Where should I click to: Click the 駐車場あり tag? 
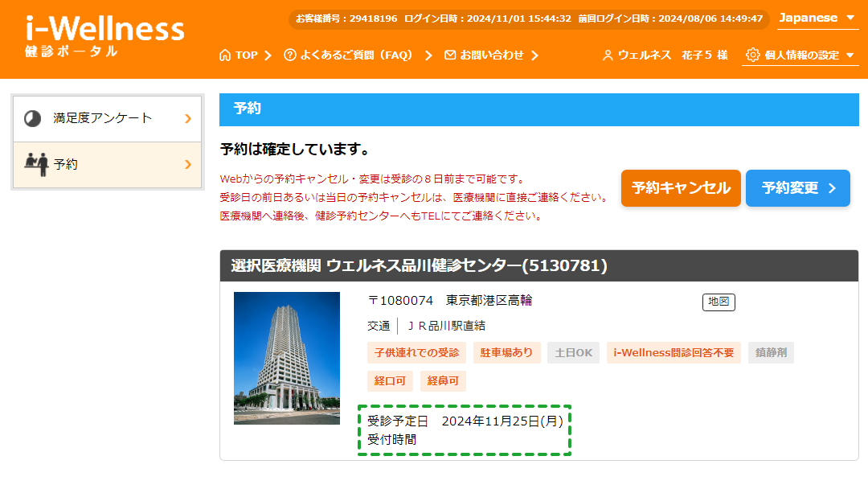506,353
